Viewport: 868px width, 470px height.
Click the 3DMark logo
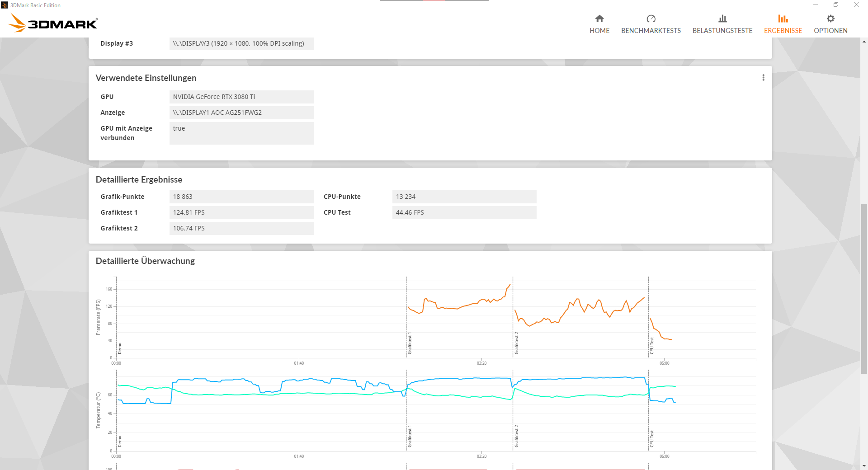tap(53, 23)
